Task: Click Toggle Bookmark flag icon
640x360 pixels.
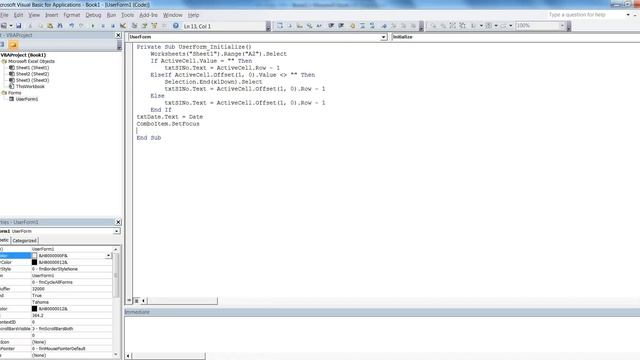Action: 384,26
